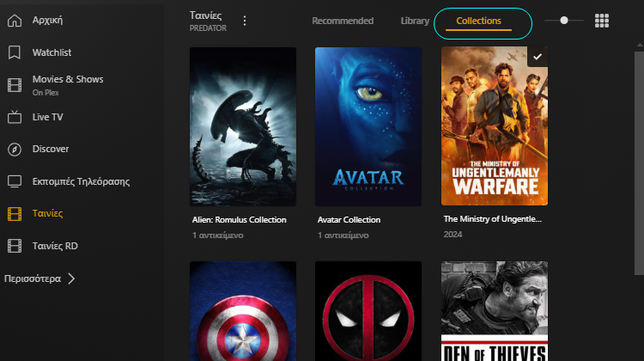Click the film icon beside Movies & Shows
Viewport: 644px width, 361px height.
pyautogui.click(x=15, y=85)
